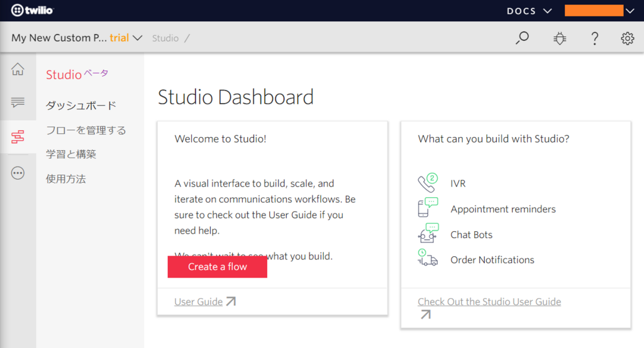Select 使用方法 menu item

tap(65, 179)
